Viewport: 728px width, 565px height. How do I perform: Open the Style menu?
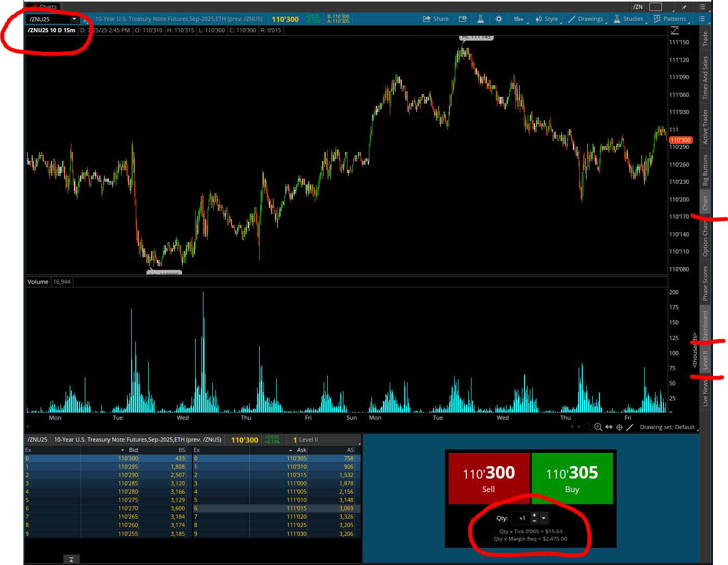[x=546, y=19]
